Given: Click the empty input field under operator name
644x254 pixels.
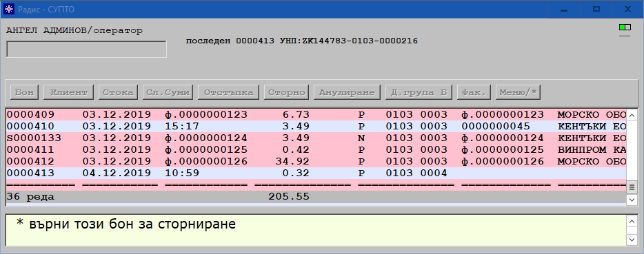Looking at the screenshot, I should pos(86,50).
